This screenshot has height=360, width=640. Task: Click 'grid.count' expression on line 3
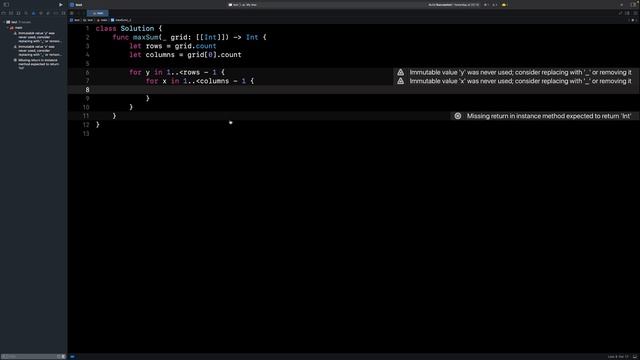click(x=196, y=46)
